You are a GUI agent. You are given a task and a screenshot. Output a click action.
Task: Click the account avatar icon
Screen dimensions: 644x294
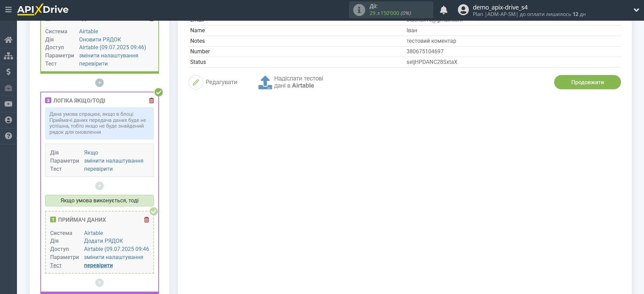click(x=463, y=10)
